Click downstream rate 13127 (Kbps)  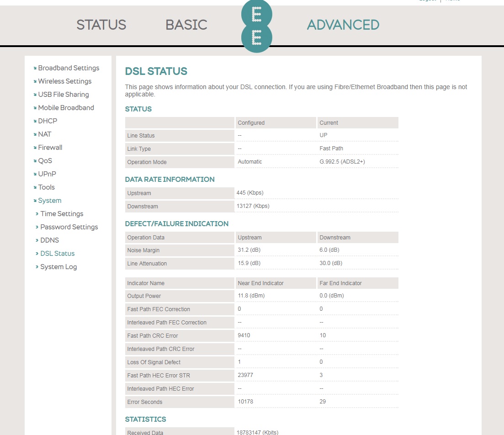point(253,206)
